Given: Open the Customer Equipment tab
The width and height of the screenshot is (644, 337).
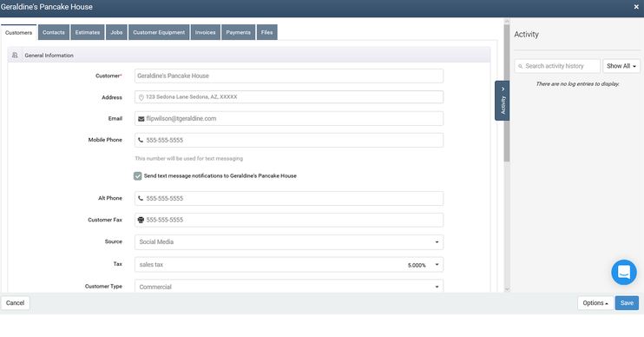Looking at the screenshot, I should point(159,32).
